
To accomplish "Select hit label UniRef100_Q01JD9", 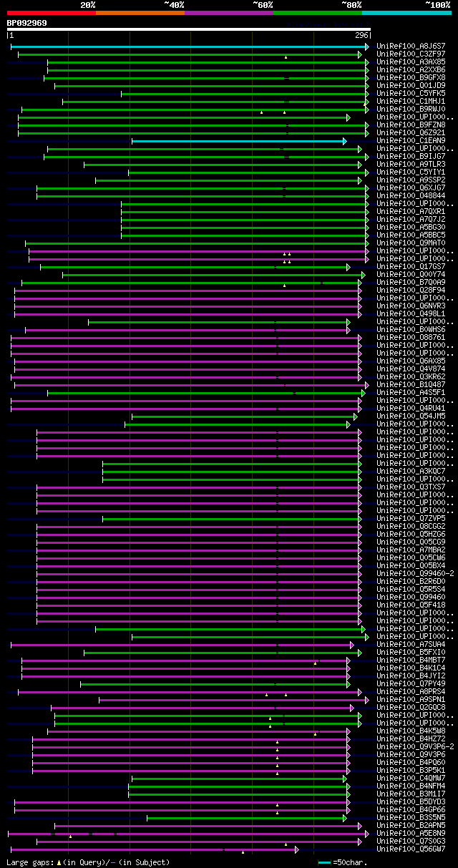I will pyautogui.click(x=411, y=85).
